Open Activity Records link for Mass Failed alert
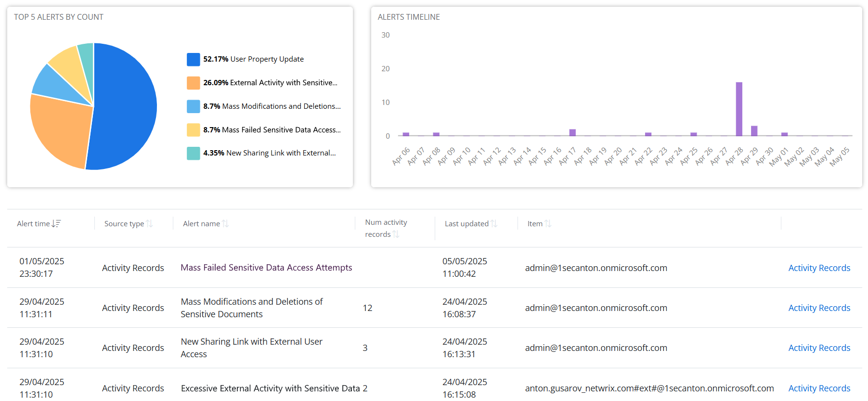868x401 pixels. [819, 268]
